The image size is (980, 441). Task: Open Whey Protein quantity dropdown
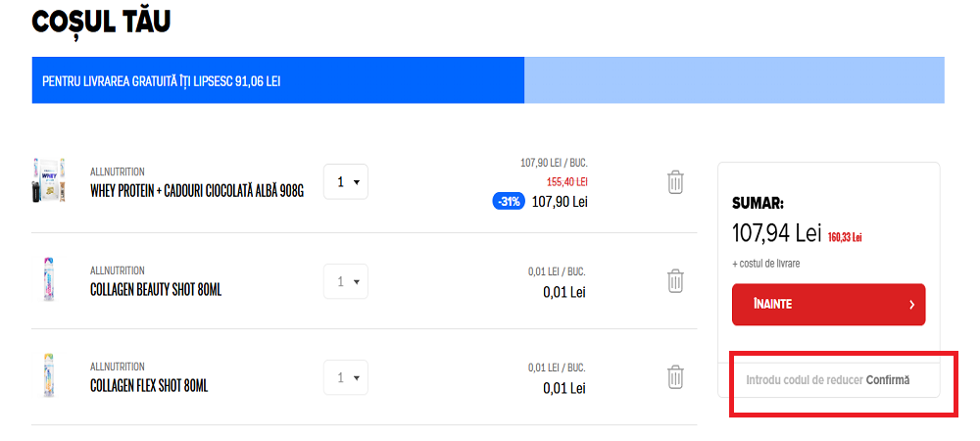[346, 182]
